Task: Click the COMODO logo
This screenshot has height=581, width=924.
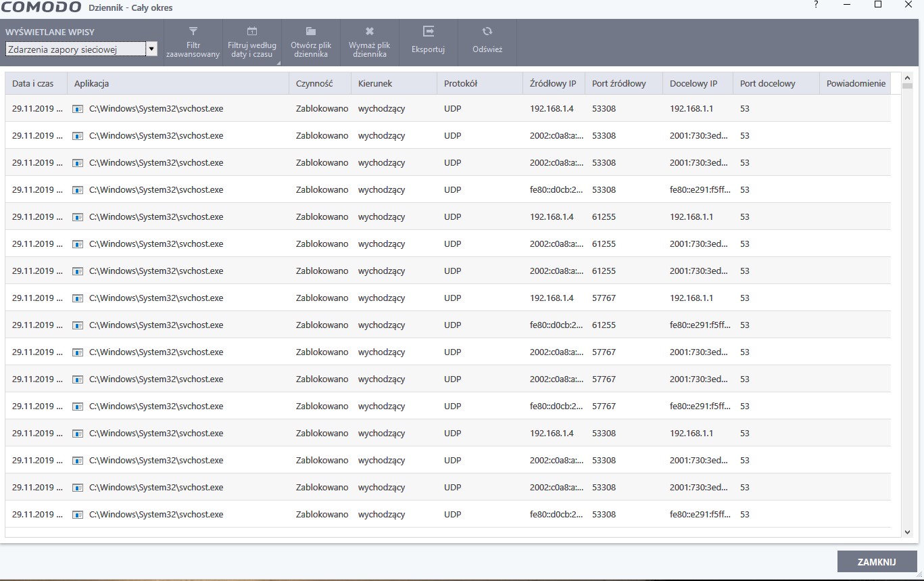Action: click(x=42, y=7)
